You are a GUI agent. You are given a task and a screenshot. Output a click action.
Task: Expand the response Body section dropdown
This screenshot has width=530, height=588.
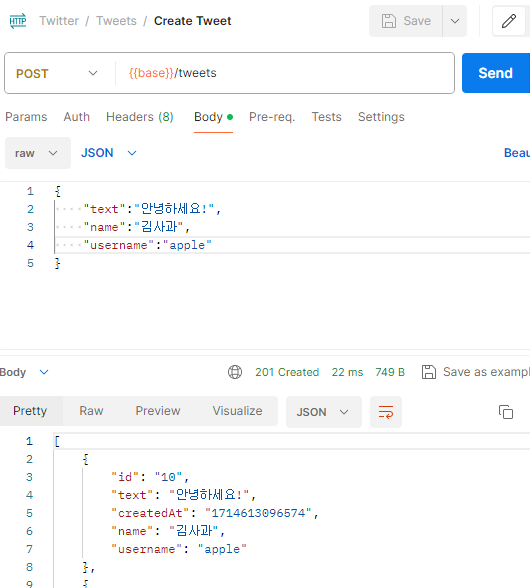[44, 372]
